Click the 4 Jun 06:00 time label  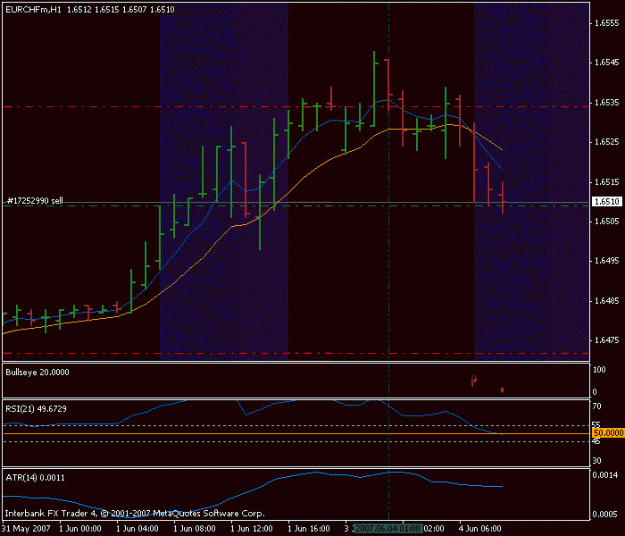click(480, 529)
